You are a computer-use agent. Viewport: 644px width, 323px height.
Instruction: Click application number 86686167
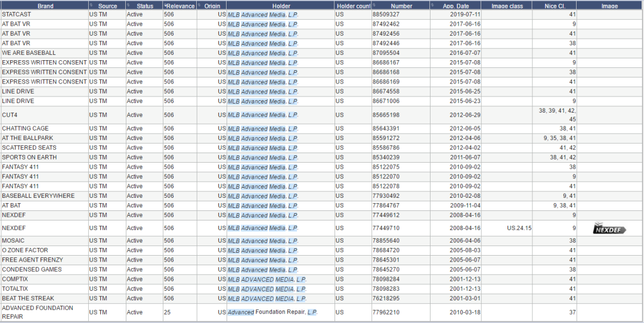[386, 63]
